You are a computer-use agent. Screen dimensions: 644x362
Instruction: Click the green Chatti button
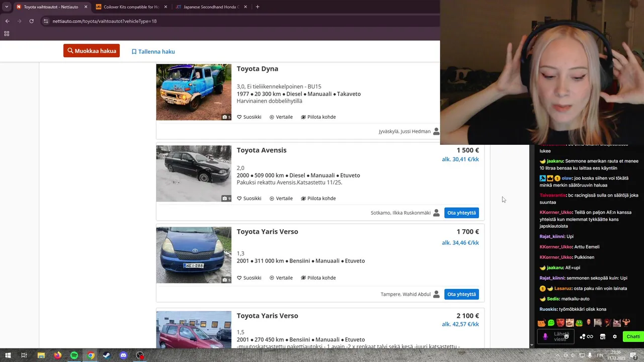pos(633,336)
